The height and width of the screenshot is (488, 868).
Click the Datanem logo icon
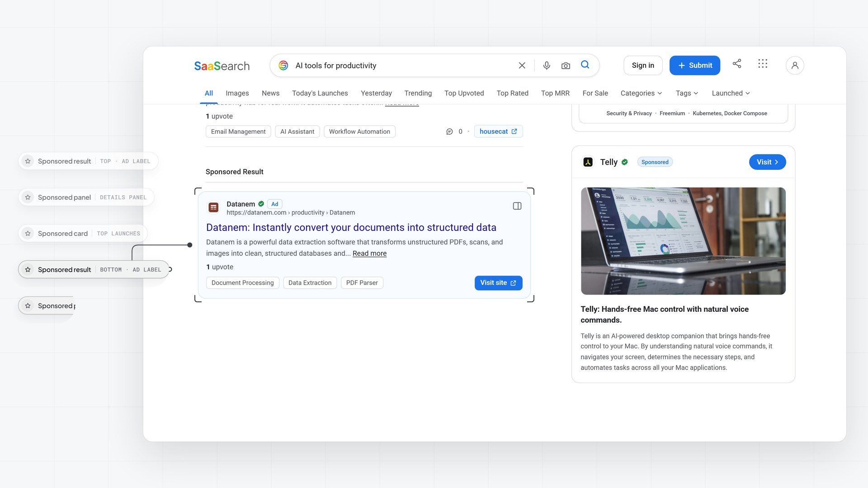tap(213, 207)
